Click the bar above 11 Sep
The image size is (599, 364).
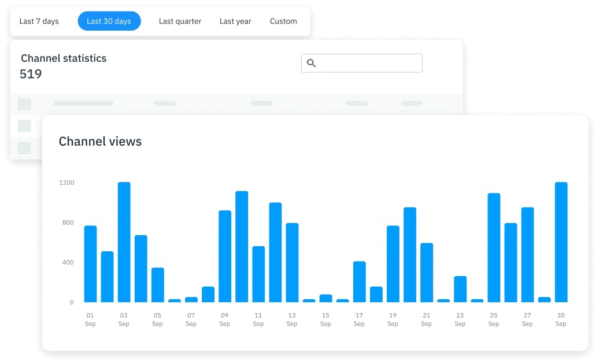click(x=258, y=274)
